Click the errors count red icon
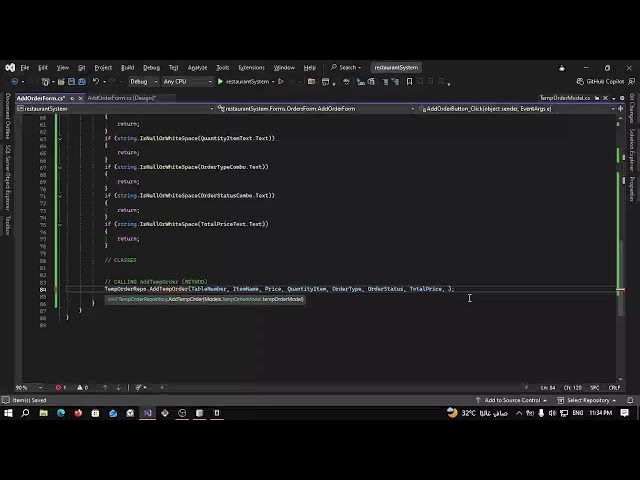Screen dimensions: 640x480 [60, 387]
